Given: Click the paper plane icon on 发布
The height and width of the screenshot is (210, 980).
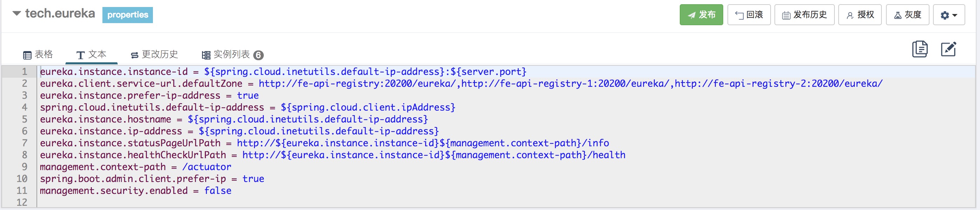Looking at the screenshot, I should (691, 15).
